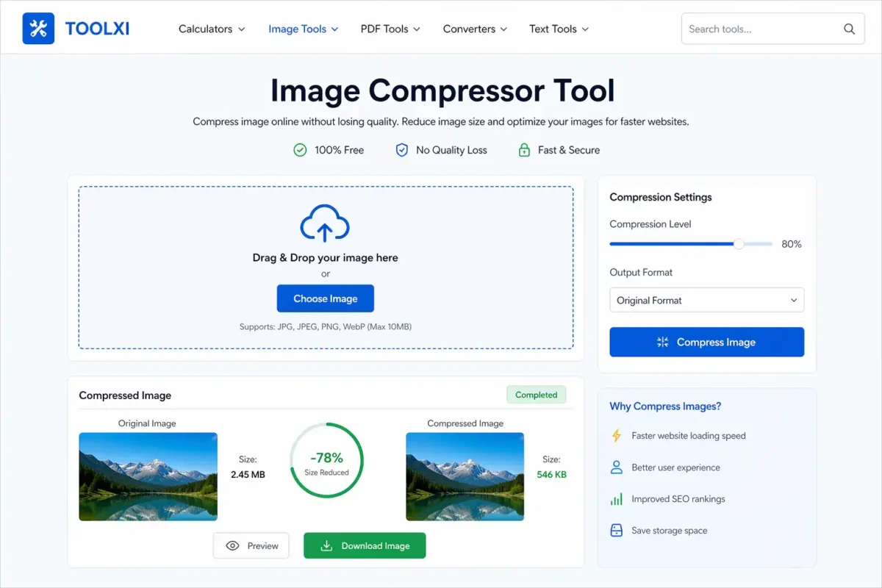Click the Compression Level slider handle
The image size is (882, 588).
[739, 244]
